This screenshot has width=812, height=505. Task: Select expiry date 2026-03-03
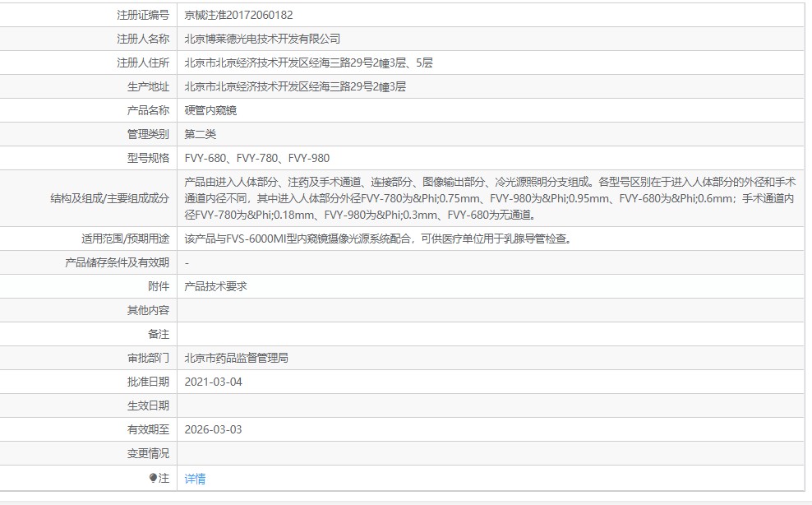214,429
